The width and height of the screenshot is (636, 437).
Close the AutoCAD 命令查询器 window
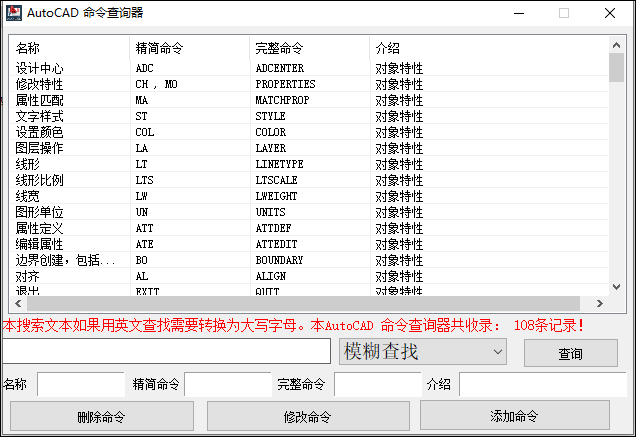point(610,13)
